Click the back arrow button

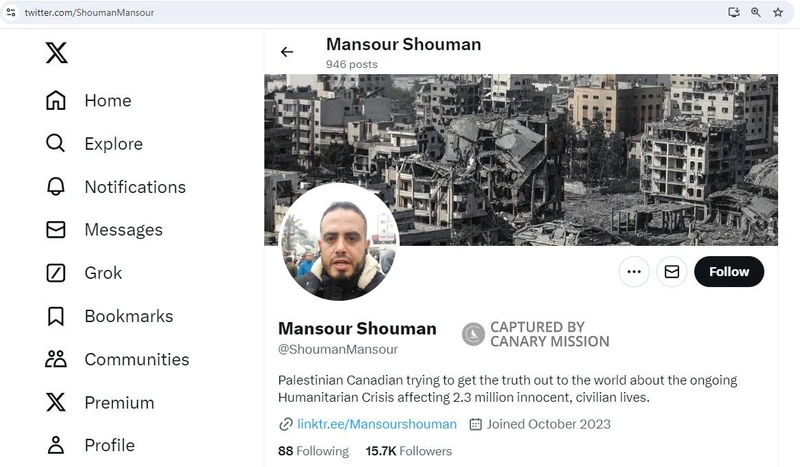[287, 52]
